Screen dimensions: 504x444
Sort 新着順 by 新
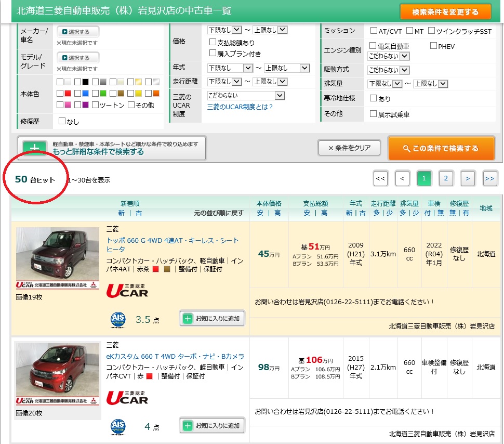click(x=121, y=213)
